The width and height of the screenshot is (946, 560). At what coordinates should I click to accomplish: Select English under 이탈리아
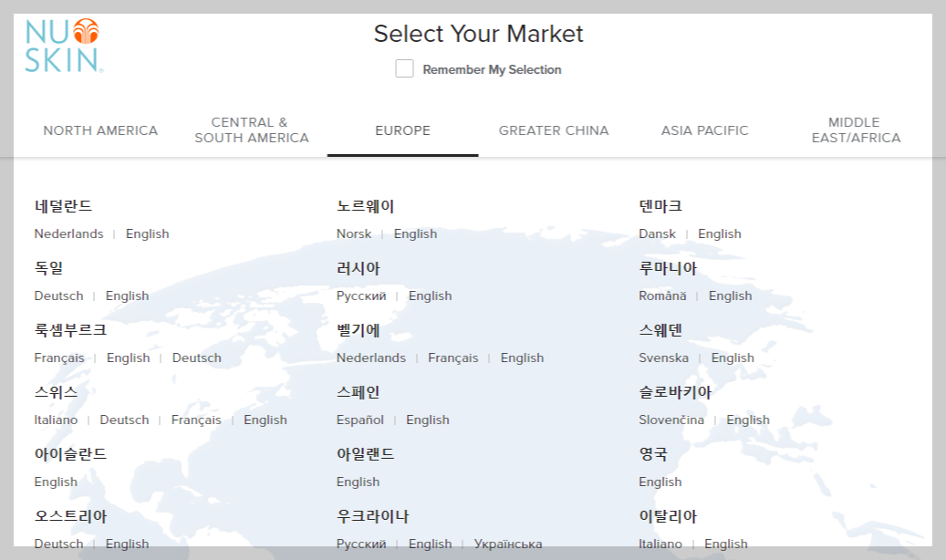(x=726, y=544)
